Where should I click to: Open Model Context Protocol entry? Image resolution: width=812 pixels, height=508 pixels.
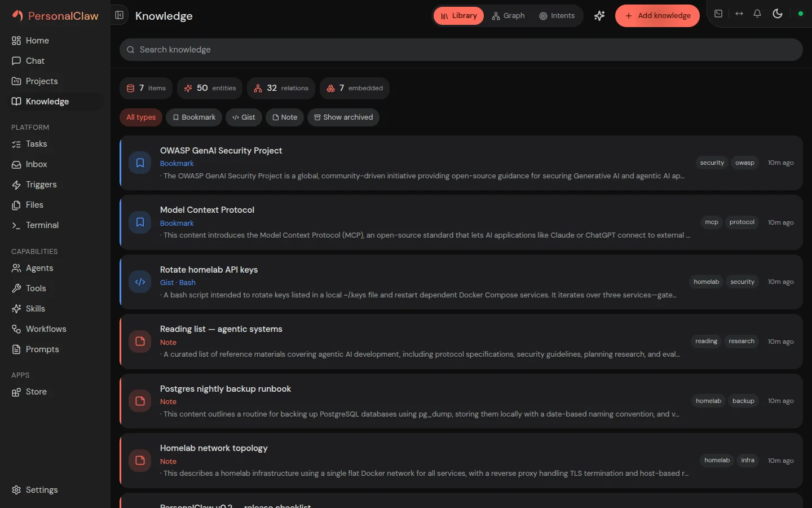coord(461,222)
